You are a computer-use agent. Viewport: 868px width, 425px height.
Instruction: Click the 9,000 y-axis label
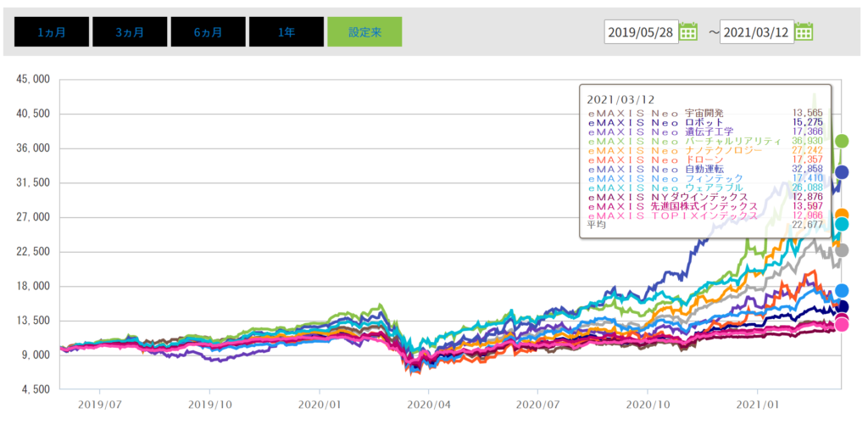click(34, 355)
